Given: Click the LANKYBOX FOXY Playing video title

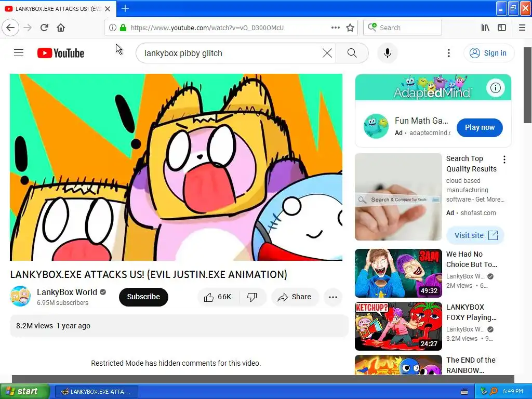Looking at the screenshot, I should pyautogui.click(x=471, y=312).
